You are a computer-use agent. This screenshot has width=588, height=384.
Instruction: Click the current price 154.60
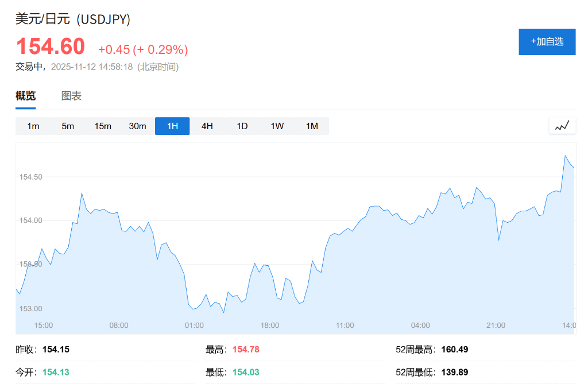click(x=51, y=46)
